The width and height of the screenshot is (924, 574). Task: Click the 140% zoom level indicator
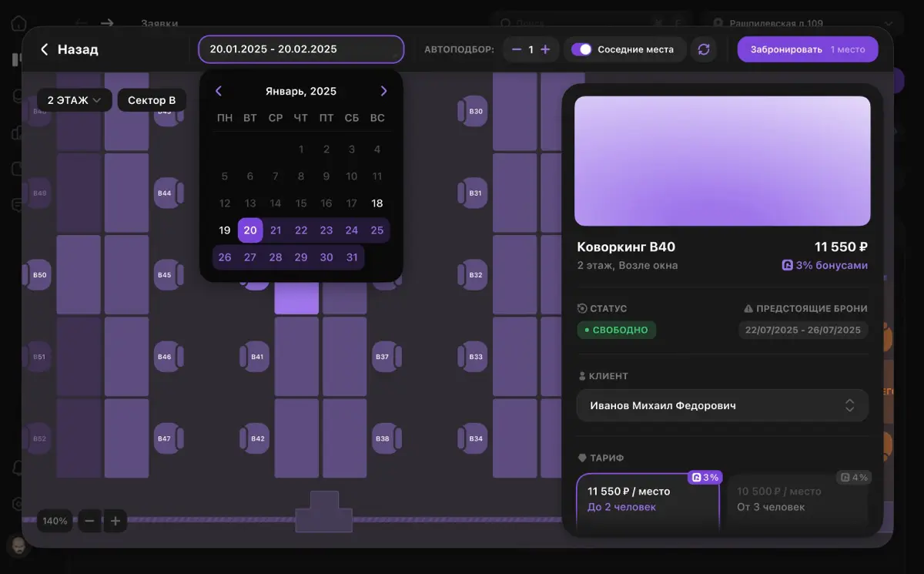pyautogui.click(x=55, y=521)
